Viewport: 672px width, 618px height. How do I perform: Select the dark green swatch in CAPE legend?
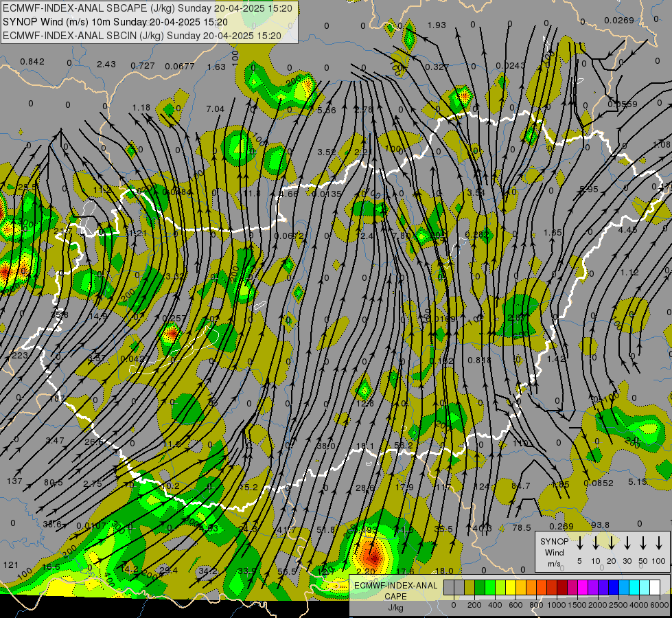click(480, 588)
